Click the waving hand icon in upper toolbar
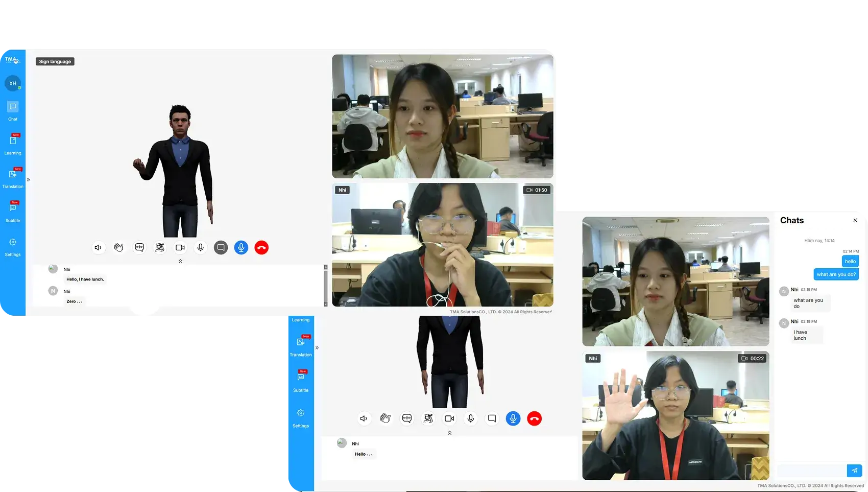 point(118,248)
